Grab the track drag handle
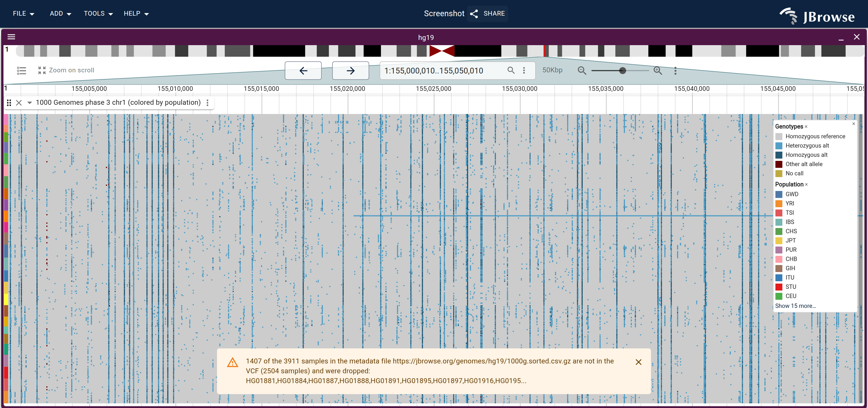Image resolution: width=868 pixels, height=408 pixels. [x=9, y=102]
